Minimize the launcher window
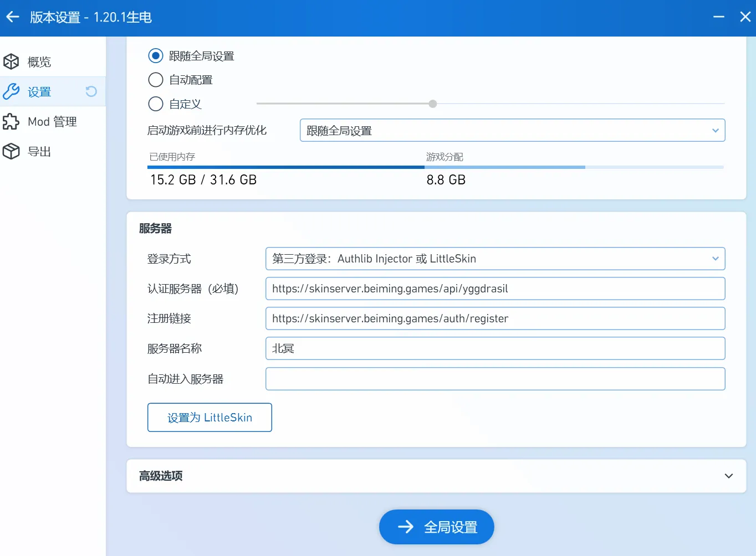Screen dimensions: 756x556 [719, 17]
